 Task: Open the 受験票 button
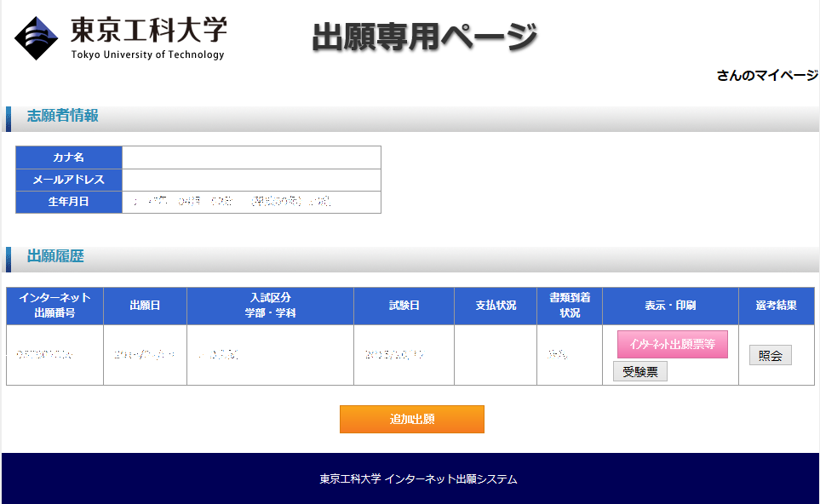[640, 372]
